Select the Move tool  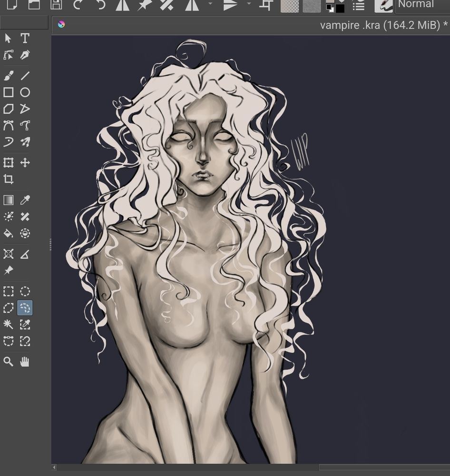[x=25, y=162]
